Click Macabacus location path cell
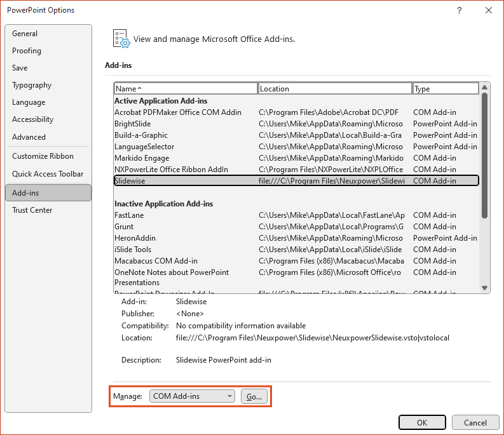Screen dimensions: 504x435 (331, 261)
